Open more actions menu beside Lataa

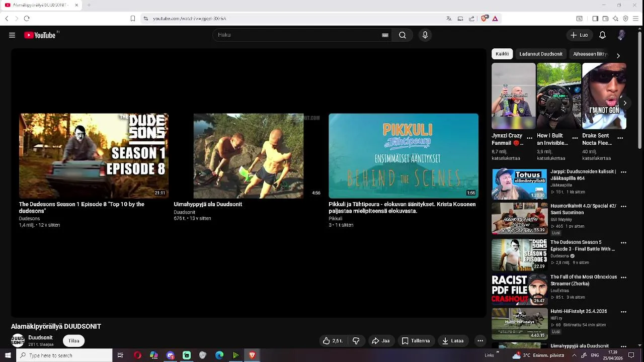(480, 341)
